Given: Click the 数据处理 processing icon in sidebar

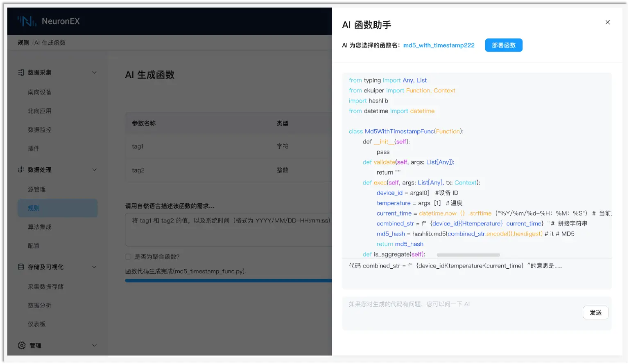Looking at the screenshot, I should (x=21, y=170).
